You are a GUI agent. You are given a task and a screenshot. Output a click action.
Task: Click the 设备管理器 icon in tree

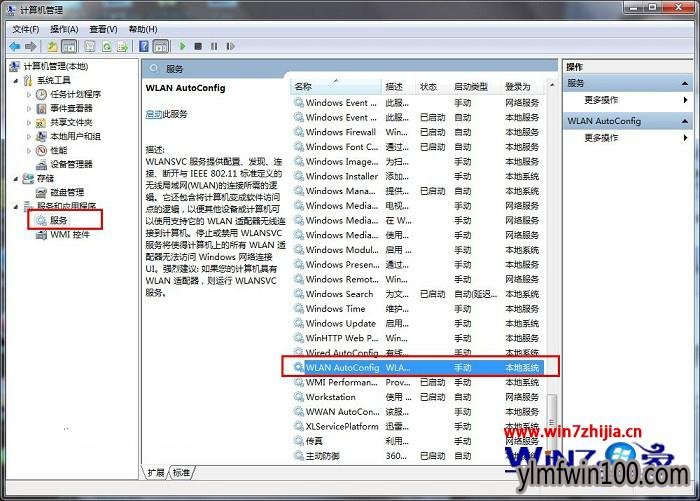41,164
